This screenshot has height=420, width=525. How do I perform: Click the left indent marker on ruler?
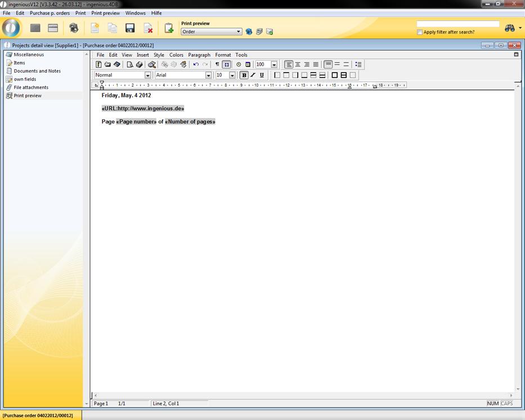pos(102,86)
